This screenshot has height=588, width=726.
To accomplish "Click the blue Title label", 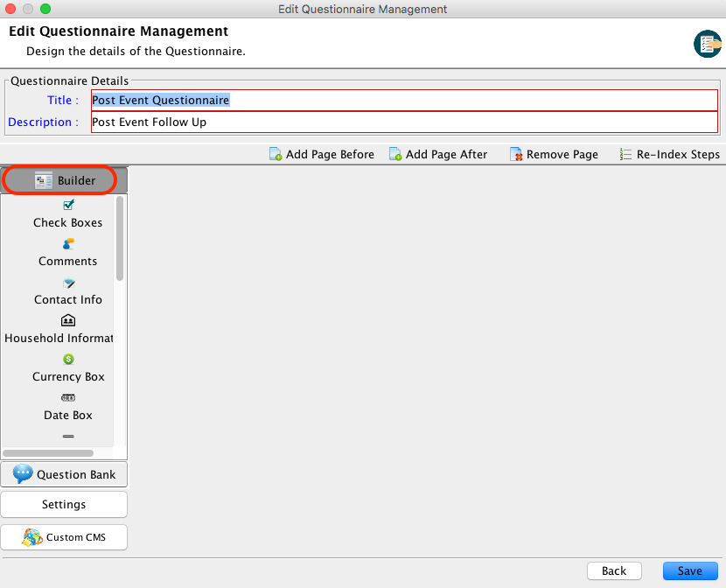I will coord(62,100).
